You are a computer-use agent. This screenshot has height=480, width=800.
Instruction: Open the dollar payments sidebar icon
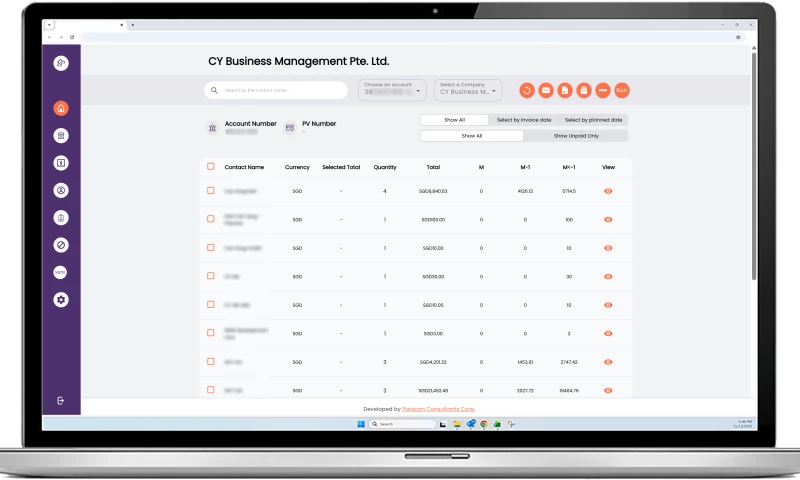(61, 163)
